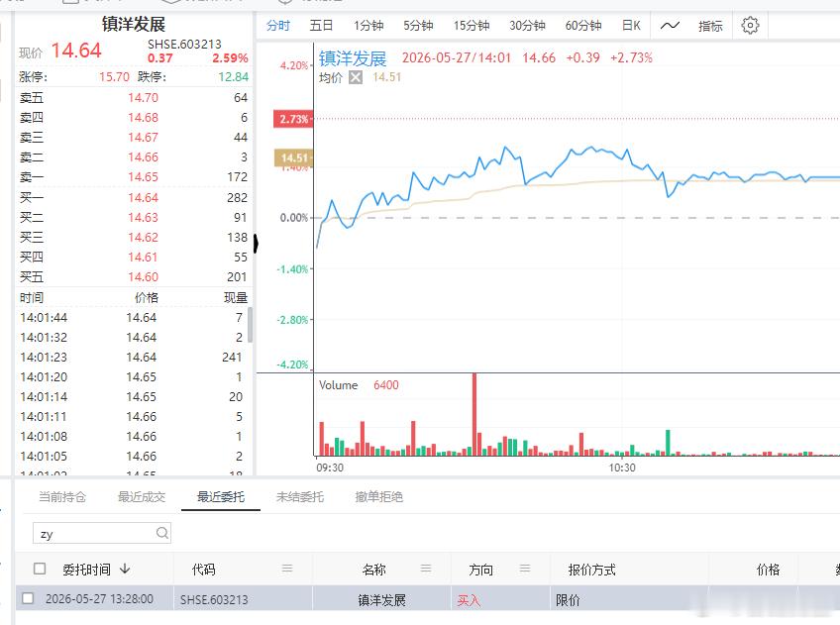Open 名称 column menu icon

(426, 569)
